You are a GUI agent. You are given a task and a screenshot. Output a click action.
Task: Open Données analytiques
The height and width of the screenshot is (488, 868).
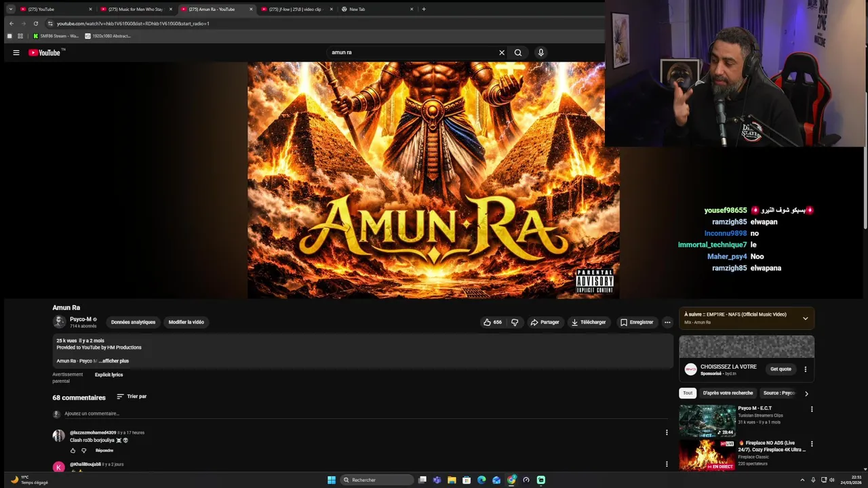coord(133,322)
